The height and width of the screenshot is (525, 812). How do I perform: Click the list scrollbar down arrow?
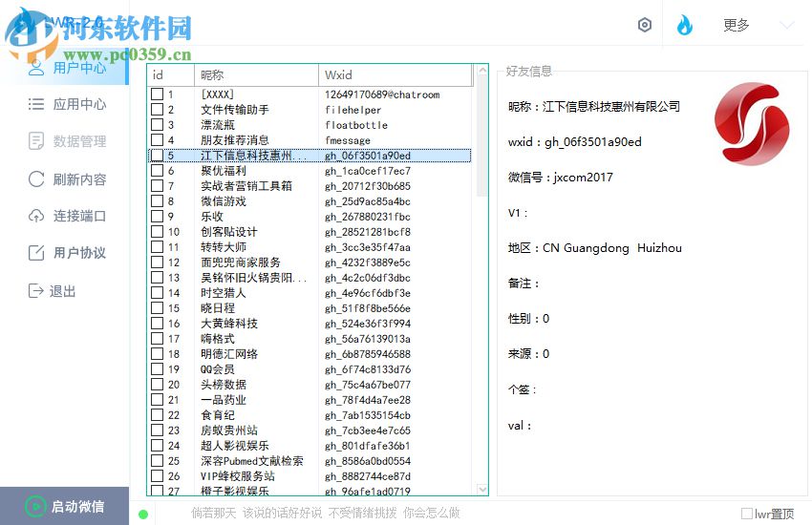pos(482,490)
